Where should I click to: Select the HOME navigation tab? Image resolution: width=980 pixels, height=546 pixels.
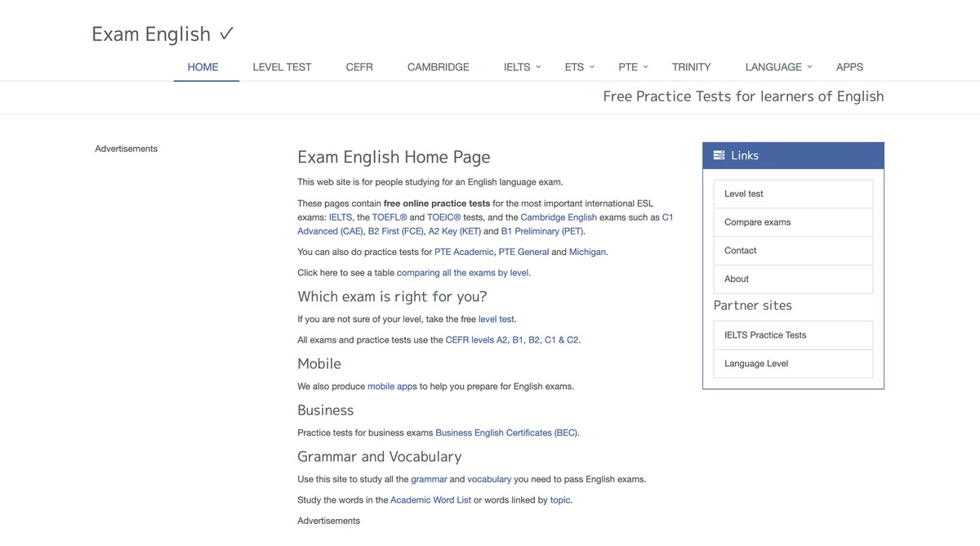203,67
